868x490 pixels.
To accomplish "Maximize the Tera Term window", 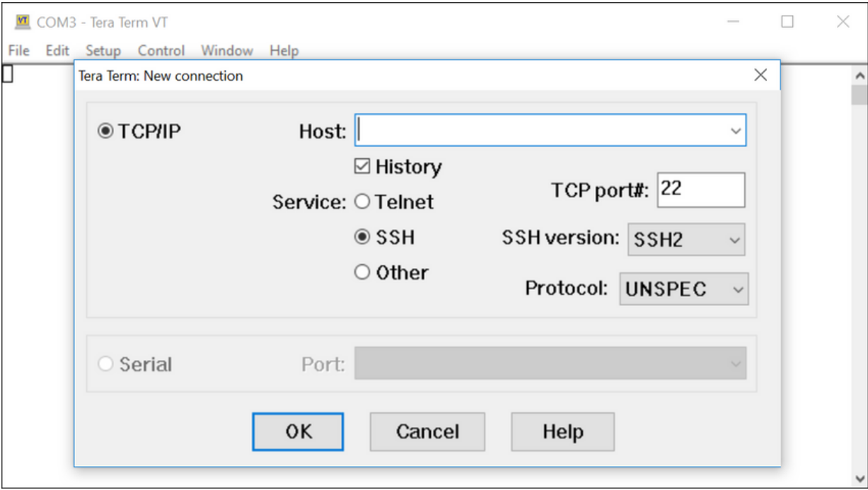I will (787, 23).
